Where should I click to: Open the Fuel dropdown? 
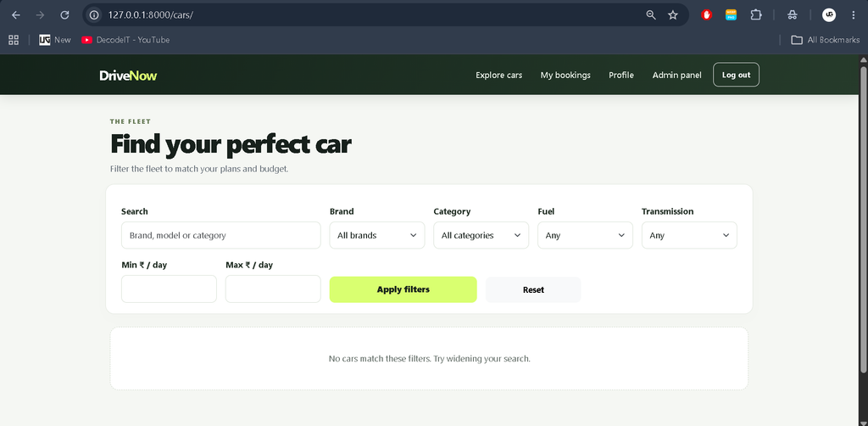coord(585,235)
